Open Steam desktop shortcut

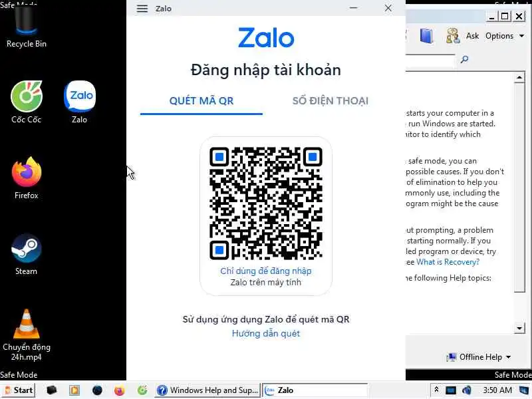coord(26,254)
